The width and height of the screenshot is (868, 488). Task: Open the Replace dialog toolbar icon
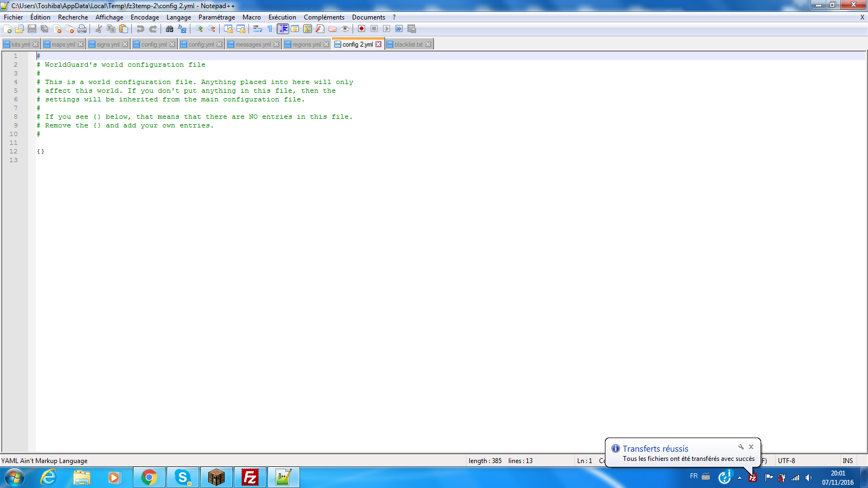click(182, 29)
